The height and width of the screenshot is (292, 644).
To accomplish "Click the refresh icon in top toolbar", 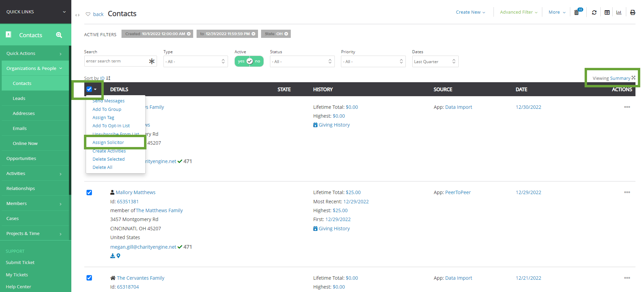I will (x=594, y=12).
